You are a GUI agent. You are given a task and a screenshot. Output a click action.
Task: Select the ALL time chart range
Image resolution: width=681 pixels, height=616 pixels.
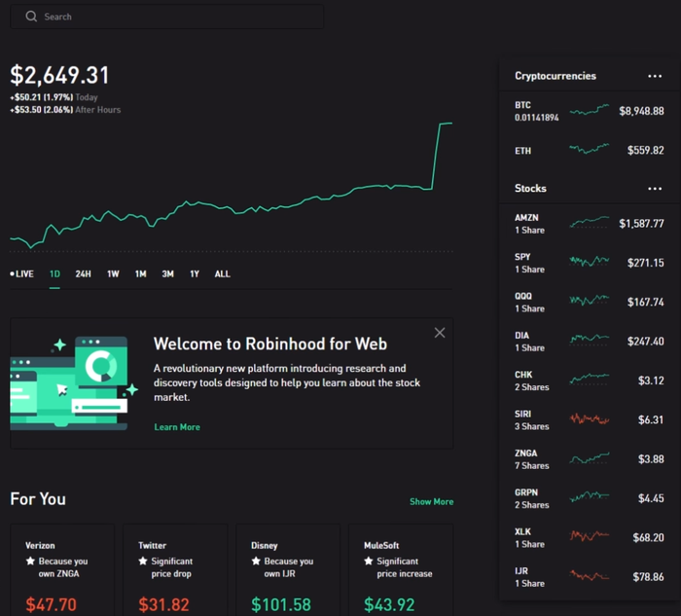(x=222, y=274)
